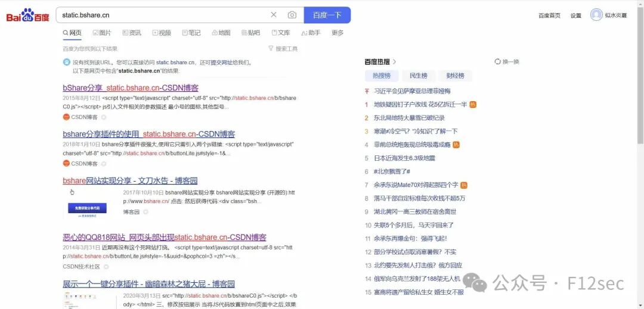Click the small icon beside 博客园 source
The height and width of the screenshot is (309, 644).
tap(145, 212)
